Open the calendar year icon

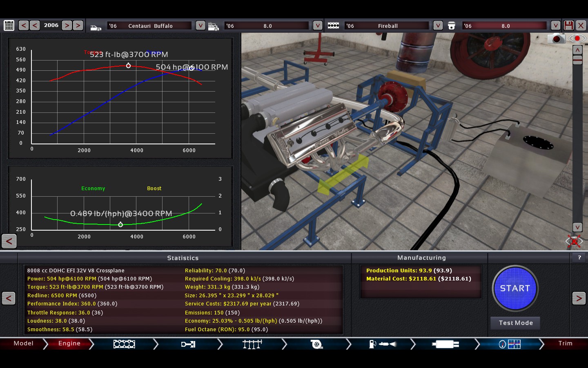[x=9, y=26]
